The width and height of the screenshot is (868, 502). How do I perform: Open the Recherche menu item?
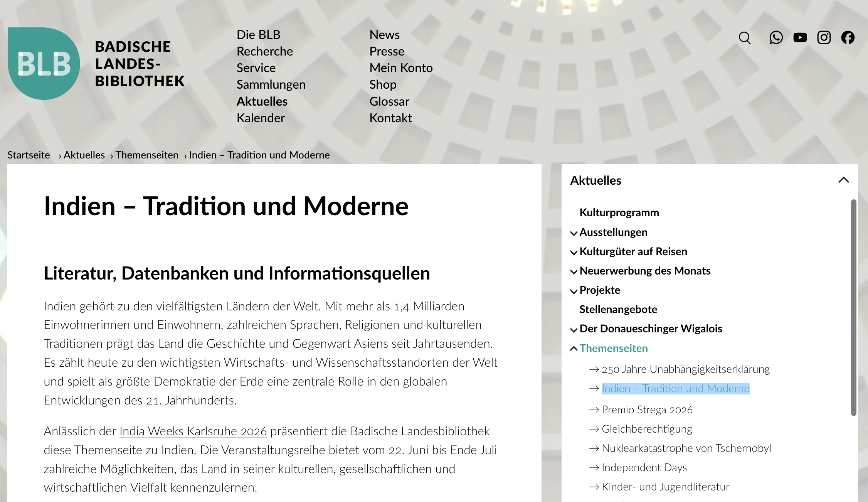264,51
